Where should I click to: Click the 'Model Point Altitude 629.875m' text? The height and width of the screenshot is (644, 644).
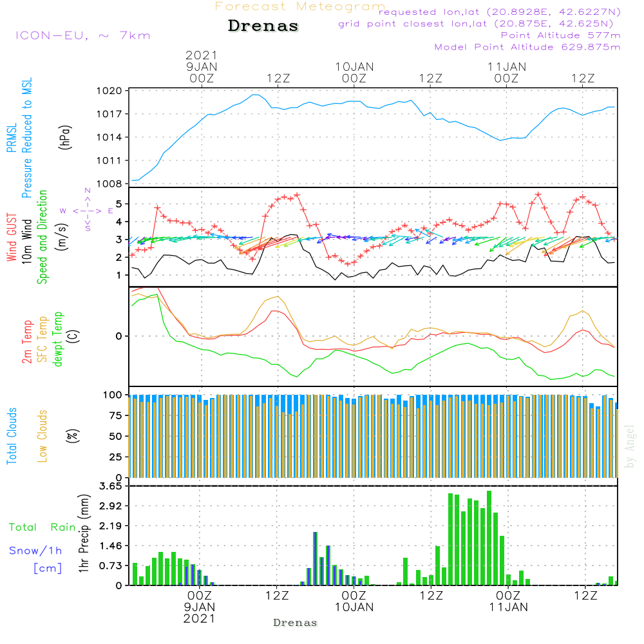527,47
